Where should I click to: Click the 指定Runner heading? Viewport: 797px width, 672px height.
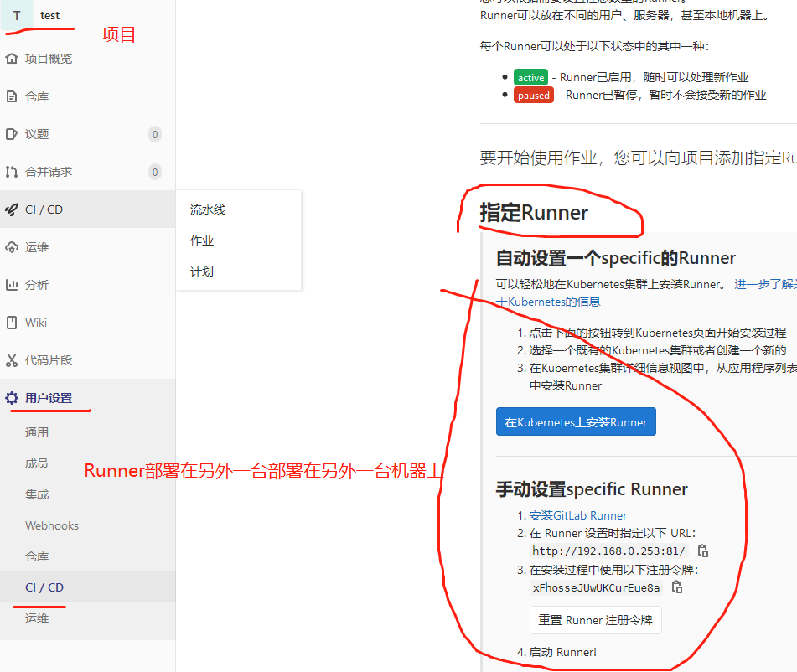click(534, 213)
